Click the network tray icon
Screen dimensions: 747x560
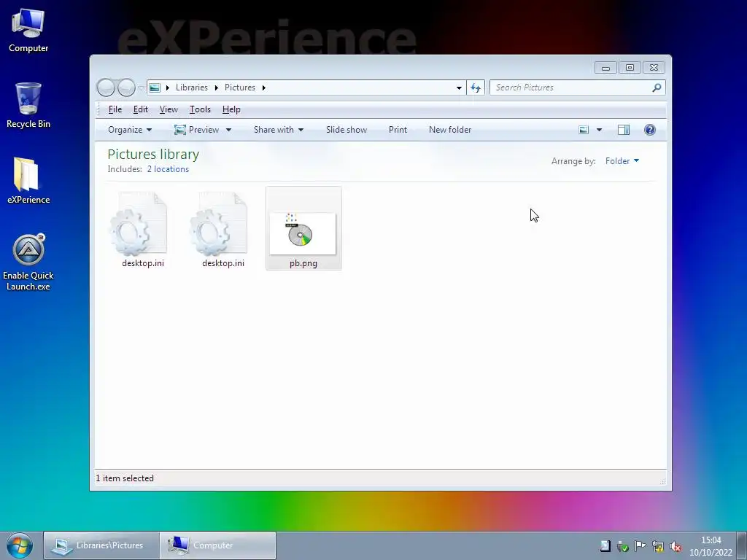pyautogui.click(x=658, y=546)
